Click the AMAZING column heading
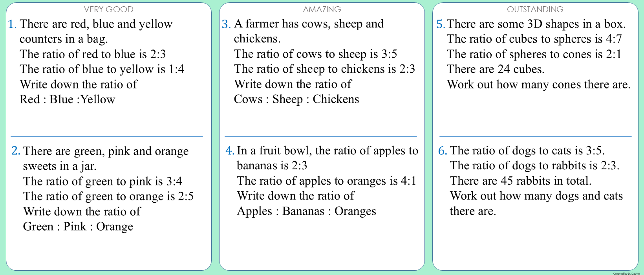This screenshot has width=644, height=275. [x=322, y=9]
